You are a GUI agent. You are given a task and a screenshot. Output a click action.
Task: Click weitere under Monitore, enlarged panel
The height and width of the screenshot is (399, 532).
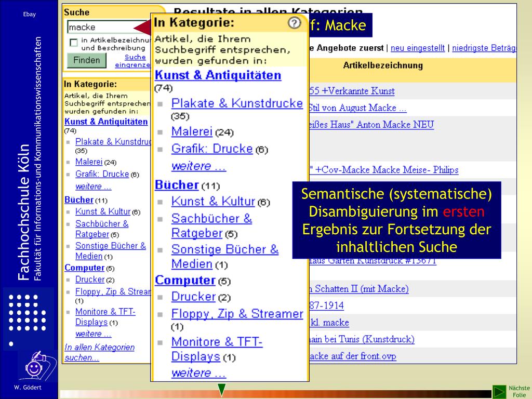coord(198,373)
